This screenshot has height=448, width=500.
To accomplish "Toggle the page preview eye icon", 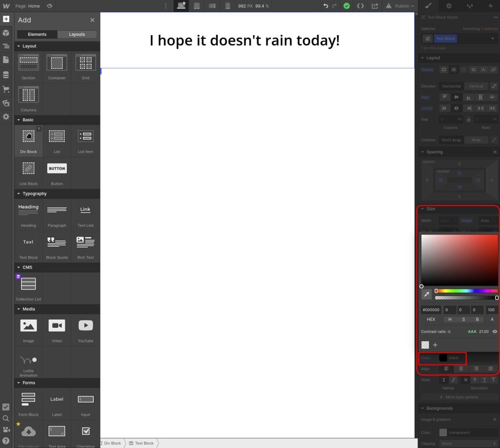I will (x=49, y=6).
